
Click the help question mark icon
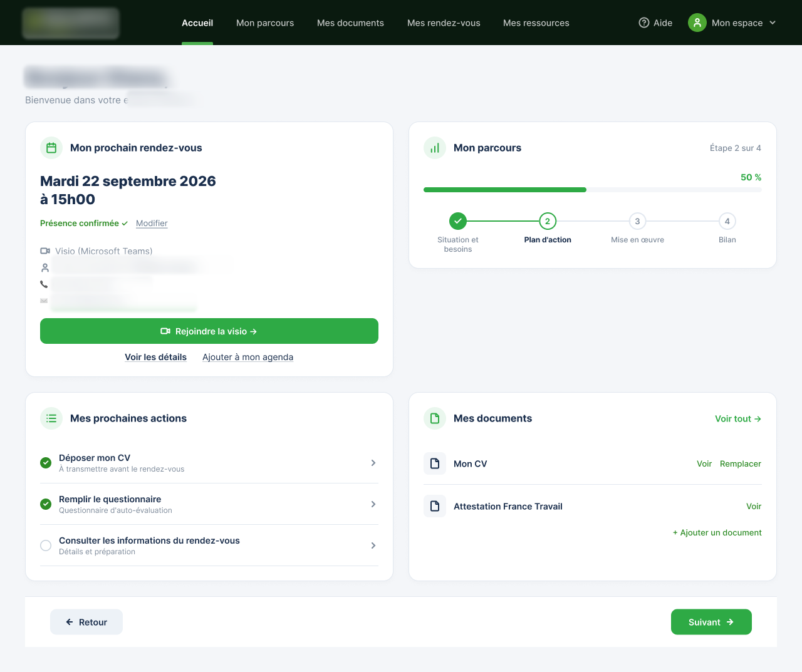644,23
